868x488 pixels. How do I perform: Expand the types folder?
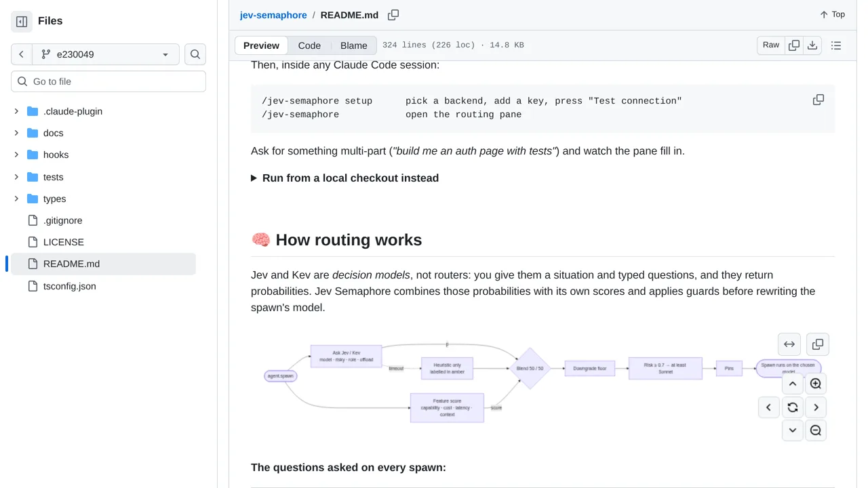pos(16,199)
